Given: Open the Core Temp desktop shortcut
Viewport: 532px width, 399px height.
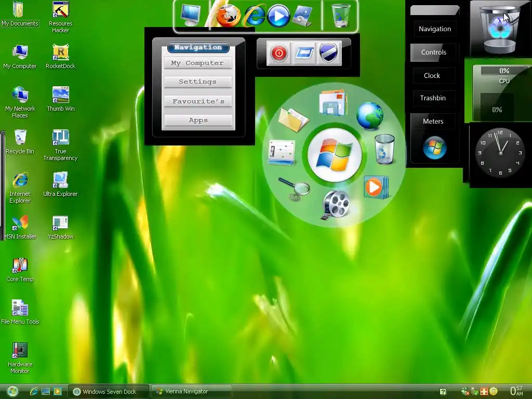Looking at the screenshot, I should coord(20,270).
